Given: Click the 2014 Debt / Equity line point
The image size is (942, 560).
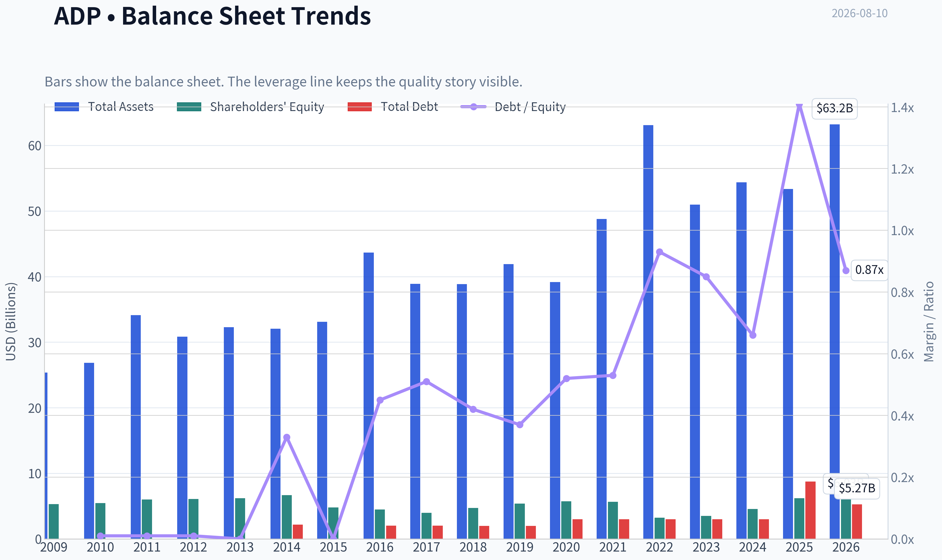Looking at the screenshot, I should click(x=287, y=437).
